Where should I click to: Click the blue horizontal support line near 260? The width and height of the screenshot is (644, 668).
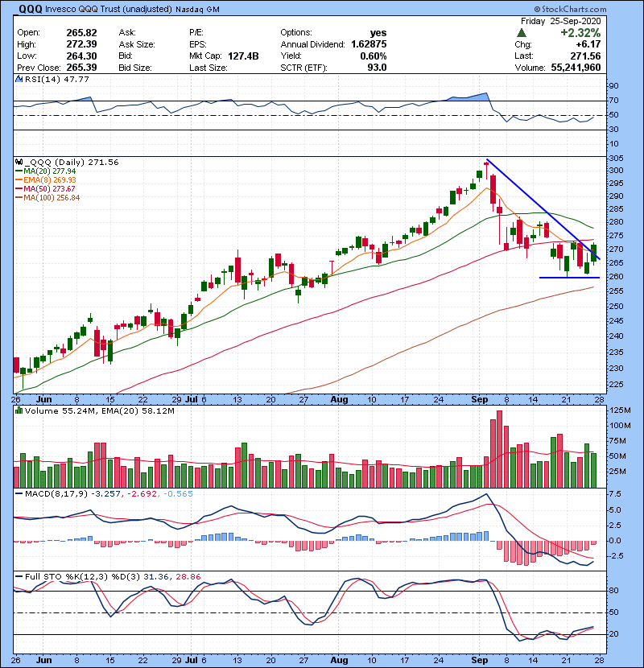point(569,278)
